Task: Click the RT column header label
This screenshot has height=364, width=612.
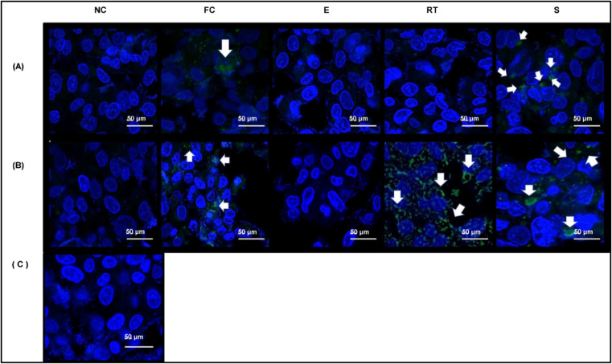Action: click(x=432, y=10)
